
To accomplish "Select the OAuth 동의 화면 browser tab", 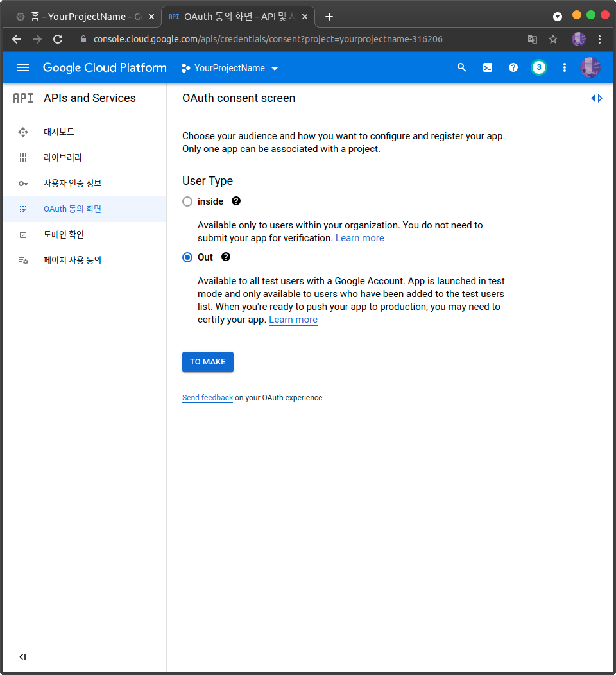I will click(x=238, y=17).
